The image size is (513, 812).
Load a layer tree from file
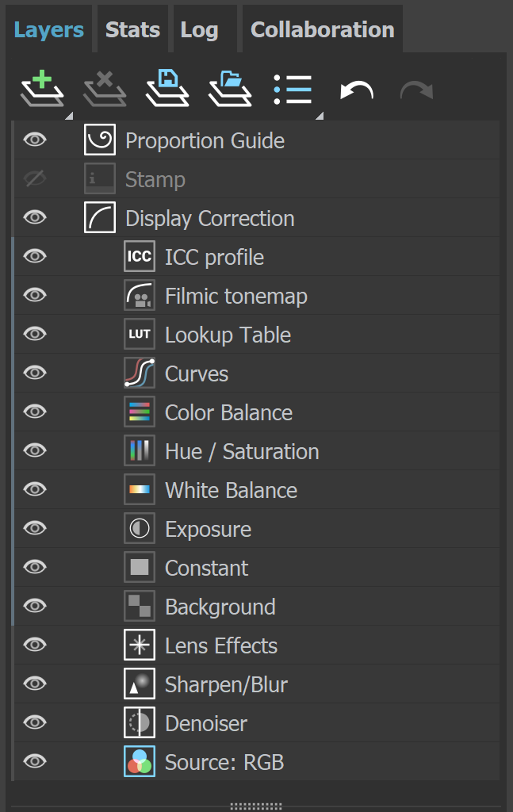tap(228, 89)
